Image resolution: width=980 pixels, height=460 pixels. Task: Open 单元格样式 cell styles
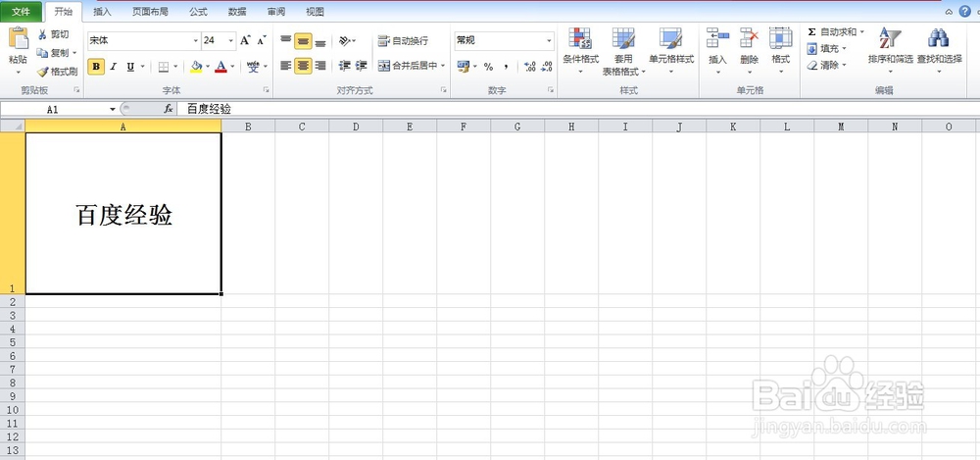(x=671, y=51)
